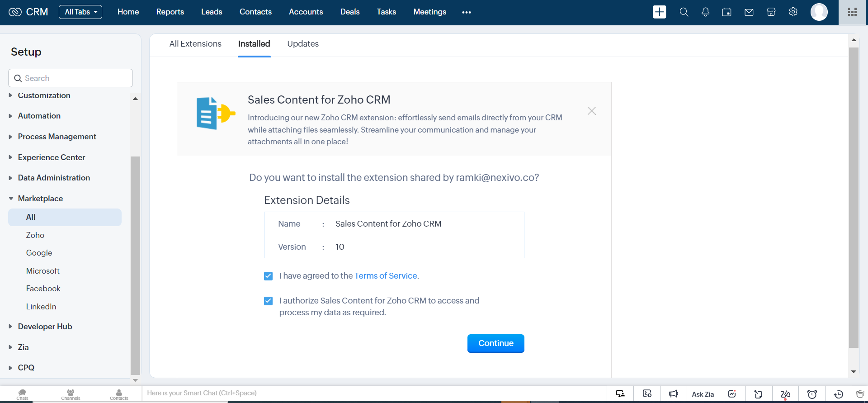This screenshot has height=403, width=868.
Task: Open Microsoft under Marketplace
Action: 43,271
